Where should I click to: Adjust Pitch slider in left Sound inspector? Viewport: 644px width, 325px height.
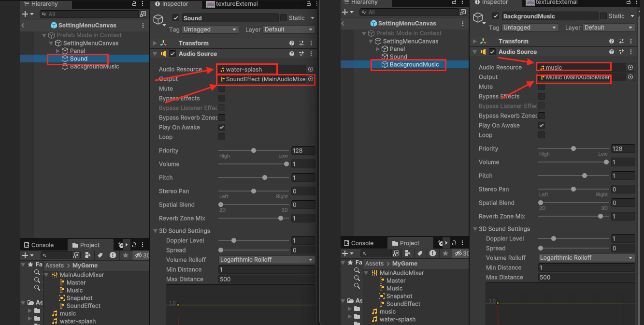(x=253, y=177)
